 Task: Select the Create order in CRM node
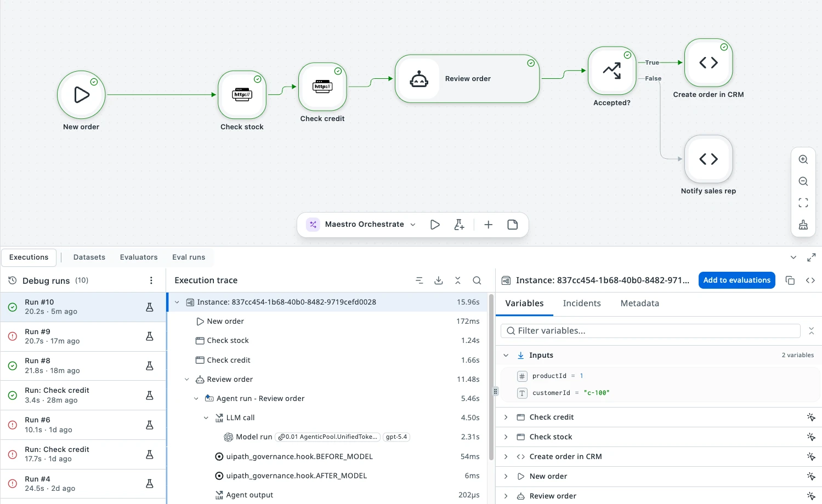[708, 62]
